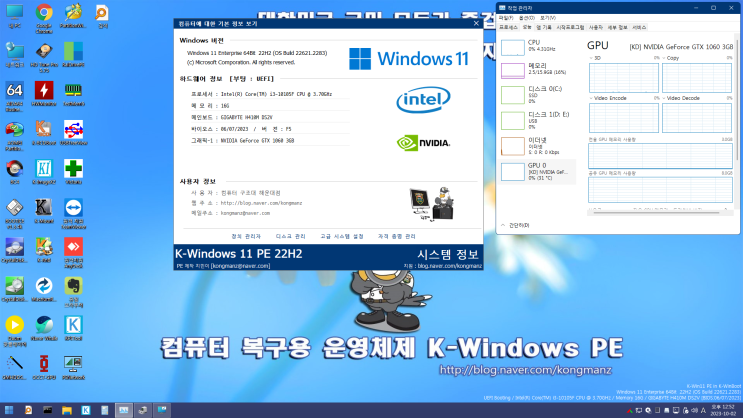Click the K icon on the taskbar
Viewport: 743px width, 418px height.
point(86,410)
